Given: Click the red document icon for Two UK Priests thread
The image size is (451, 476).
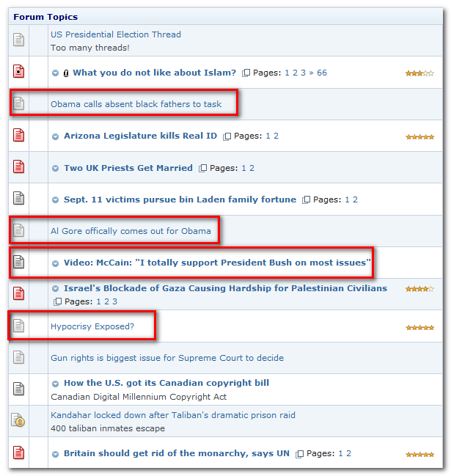Looking at the screenshot, I should point(18,166).
